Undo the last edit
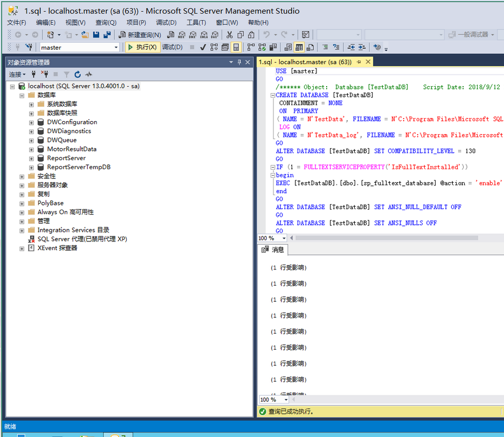 tap(266, 34)
